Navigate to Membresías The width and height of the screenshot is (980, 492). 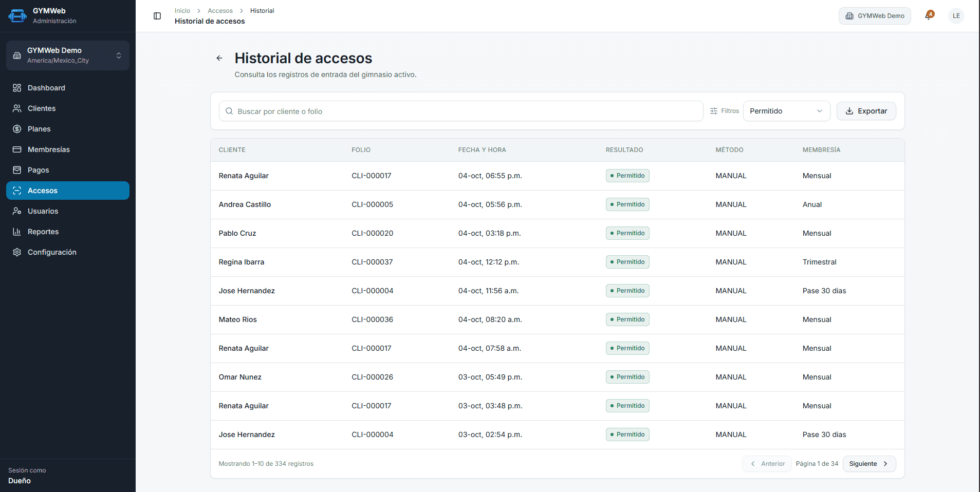(x=68, y=149)
